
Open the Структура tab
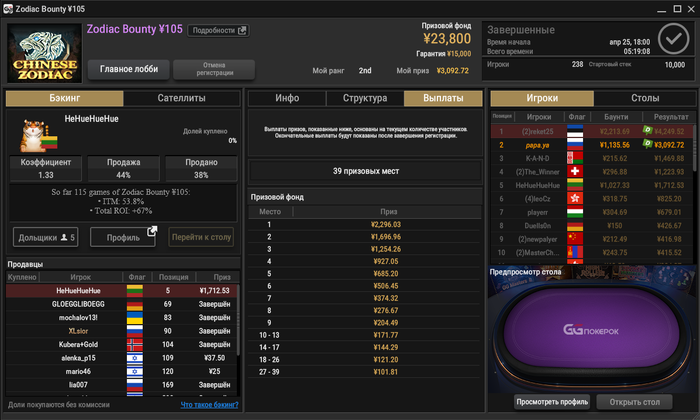[365, 98]
